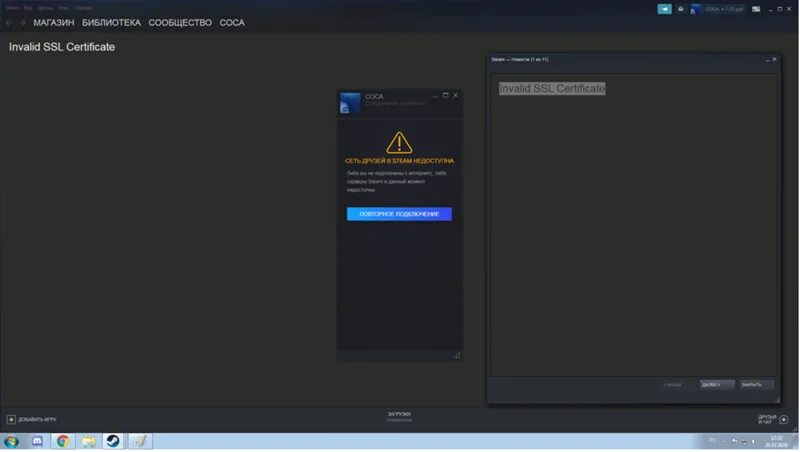Viewport: 800px width, 452px height.
Task: Click the last pinned taskbar application icon
Action: pos(140,441)
